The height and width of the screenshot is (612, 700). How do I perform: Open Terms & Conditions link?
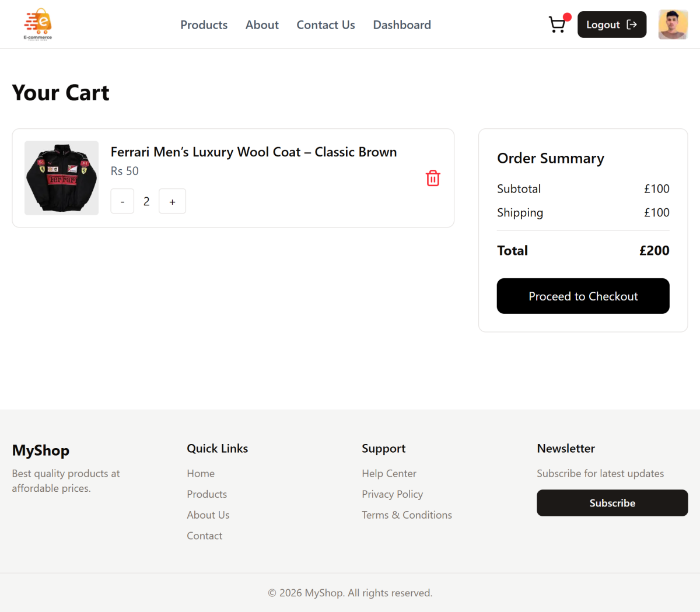coord(407,515)
